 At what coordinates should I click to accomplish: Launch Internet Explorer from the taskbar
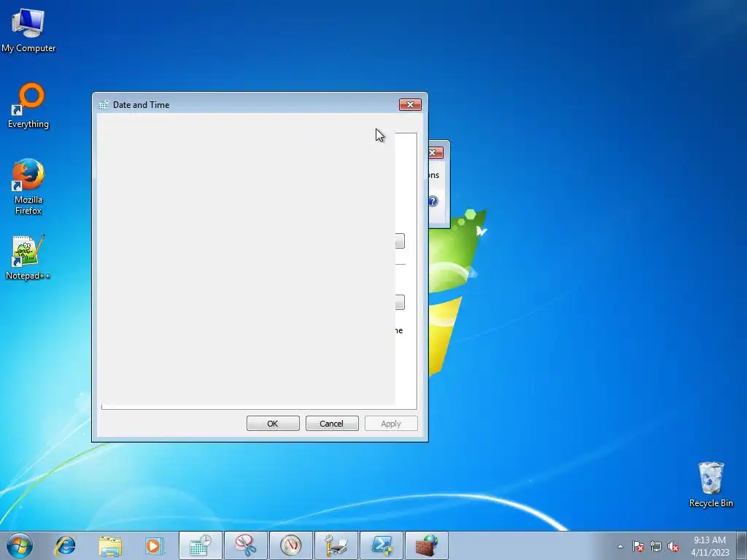click(x=65, y=545)
